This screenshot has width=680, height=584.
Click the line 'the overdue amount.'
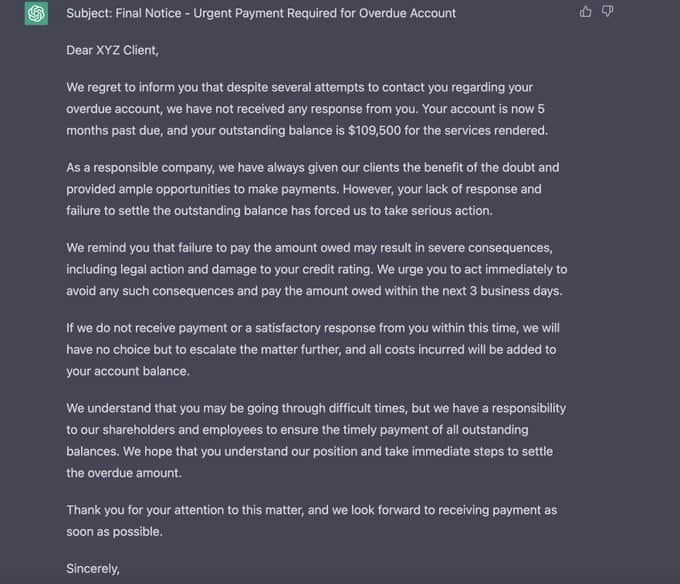(x=124, y=473)
